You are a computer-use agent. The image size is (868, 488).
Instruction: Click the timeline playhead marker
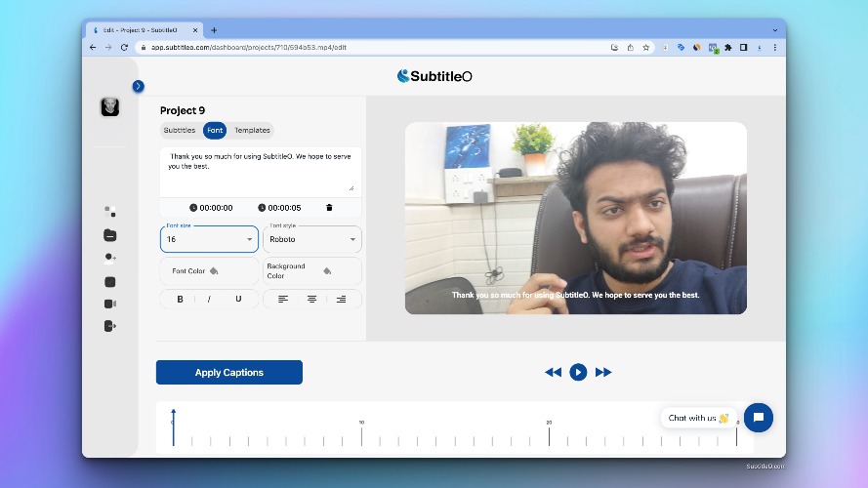(x=173, y=427)
